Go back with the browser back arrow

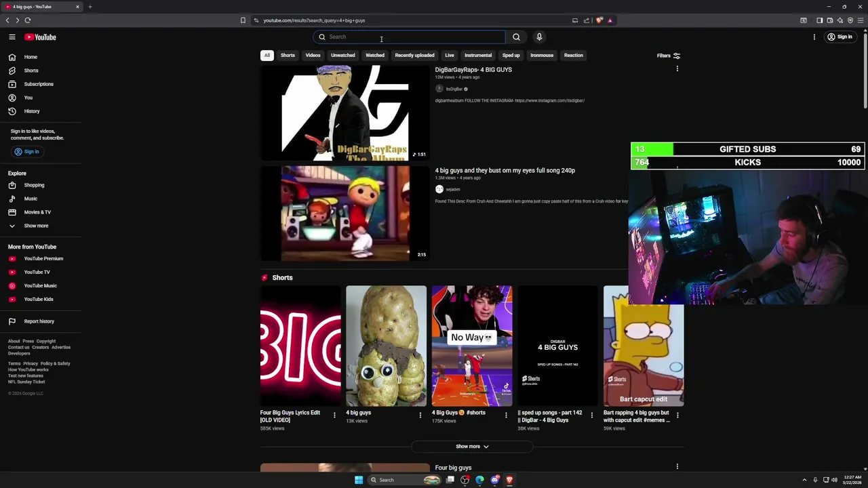point(7,20)
